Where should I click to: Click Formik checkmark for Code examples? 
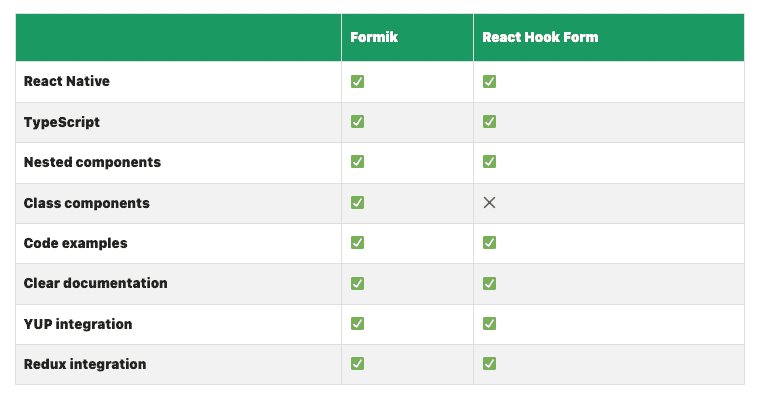[357, 243]
